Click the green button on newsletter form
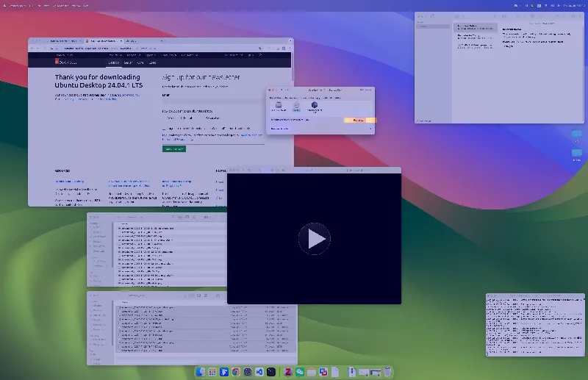Viewport: 588px width, 380px height. tap(174, 149)
